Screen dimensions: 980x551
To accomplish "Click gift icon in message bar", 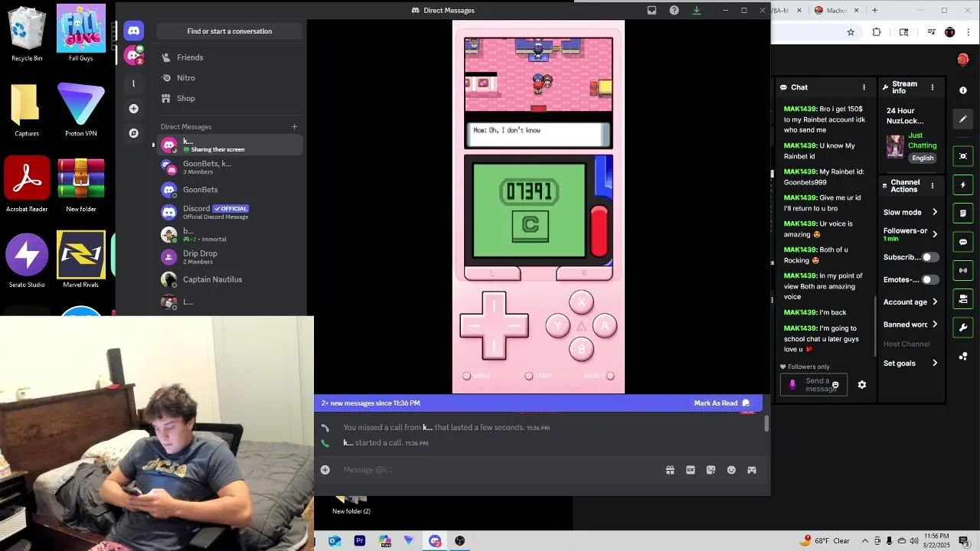I will 670,470.
